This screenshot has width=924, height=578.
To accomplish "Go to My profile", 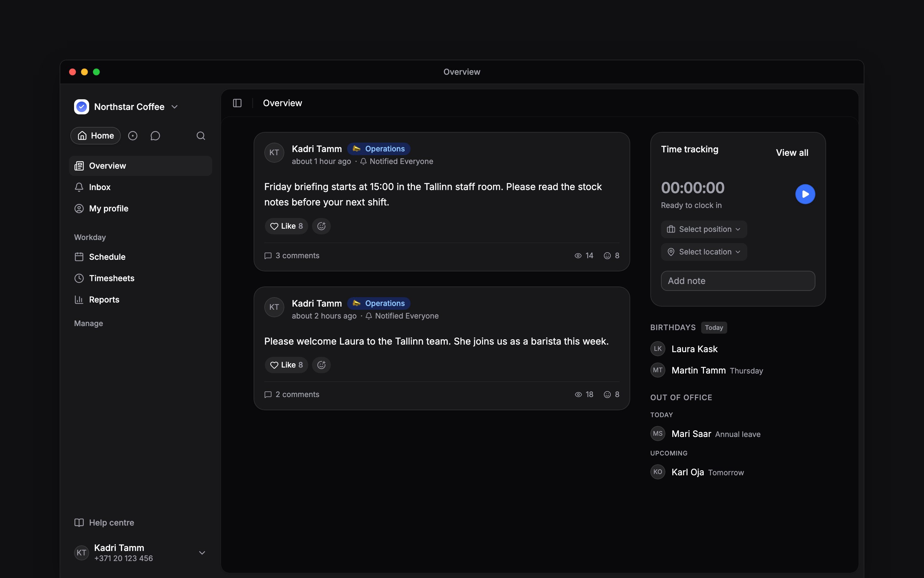I will coord(141,209).
